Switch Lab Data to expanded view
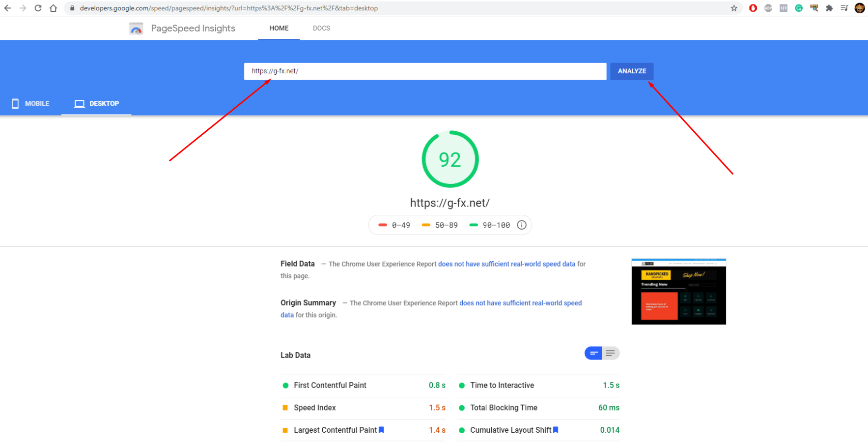The width and height of the screenshot is (868, 446). point(611,353)
